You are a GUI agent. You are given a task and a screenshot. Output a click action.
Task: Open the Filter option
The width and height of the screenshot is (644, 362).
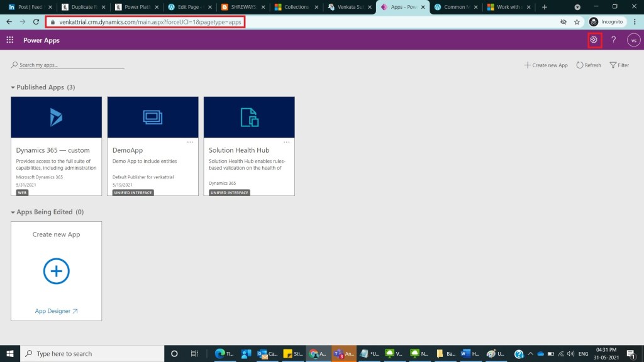pyautogui.click(x=619, y=65)
